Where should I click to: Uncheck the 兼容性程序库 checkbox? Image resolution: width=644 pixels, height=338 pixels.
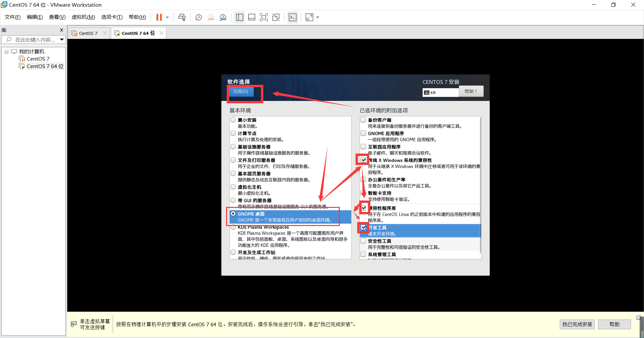pyautogui.click(x=364, y=208)
